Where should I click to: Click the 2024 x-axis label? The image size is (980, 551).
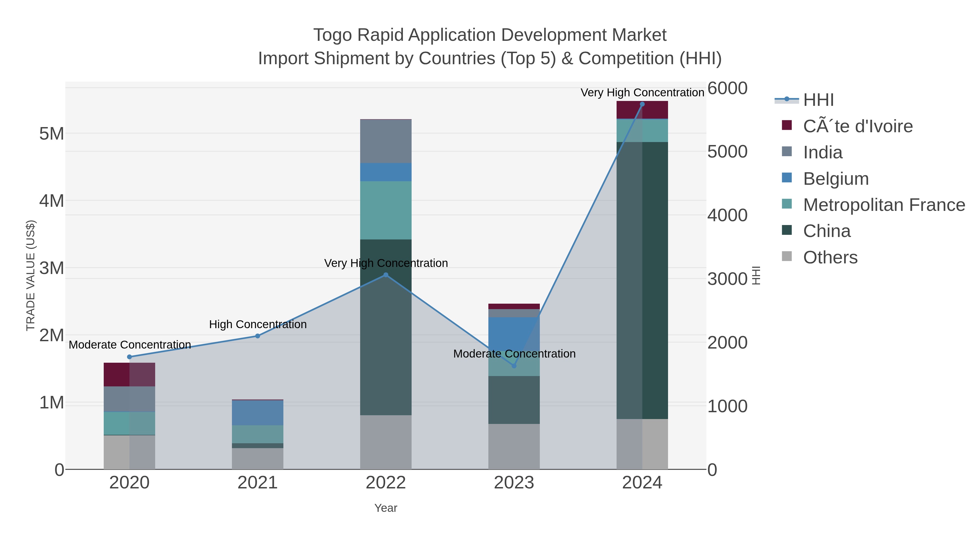click(642, 483)
